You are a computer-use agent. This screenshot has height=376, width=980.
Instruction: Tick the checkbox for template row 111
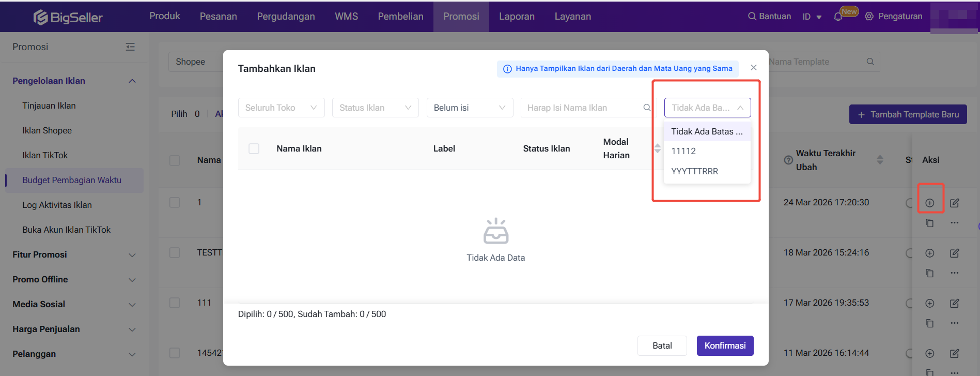click(x=175, y=303)
